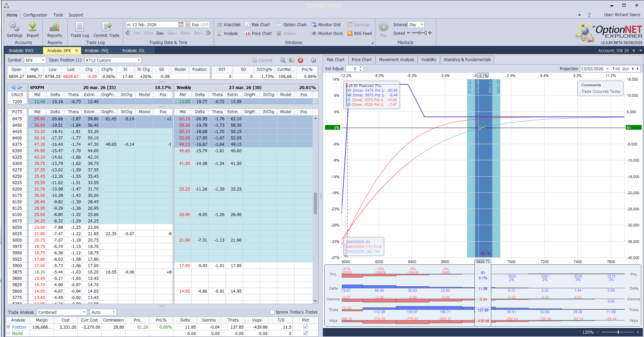
Task: Increase Vol Adjust with up stepper
Action: (361, 67)
